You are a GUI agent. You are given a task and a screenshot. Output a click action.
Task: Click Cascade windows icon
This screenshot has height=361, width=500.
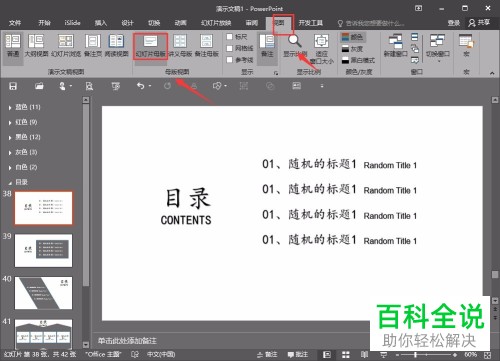[415, 48]
